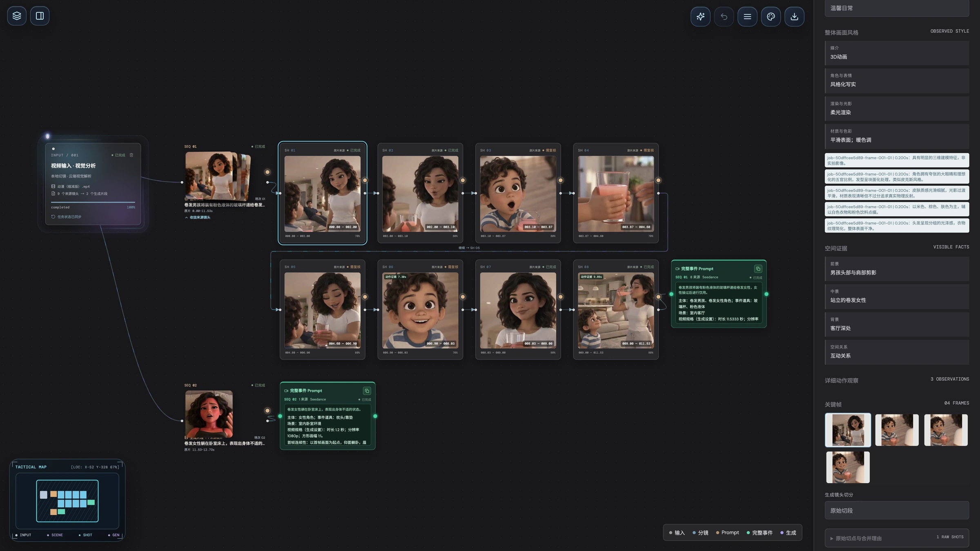Collapse source shots via 收拢来源镜头
Image resolution: width=980 pixels, height=551 pixels.
[198, 218]
